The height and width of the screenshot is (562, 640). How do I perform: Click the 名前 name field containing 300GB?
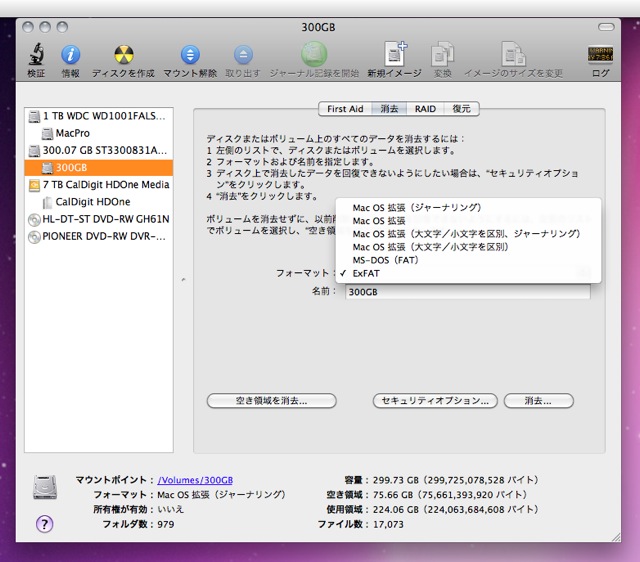[x=467, y=293]
